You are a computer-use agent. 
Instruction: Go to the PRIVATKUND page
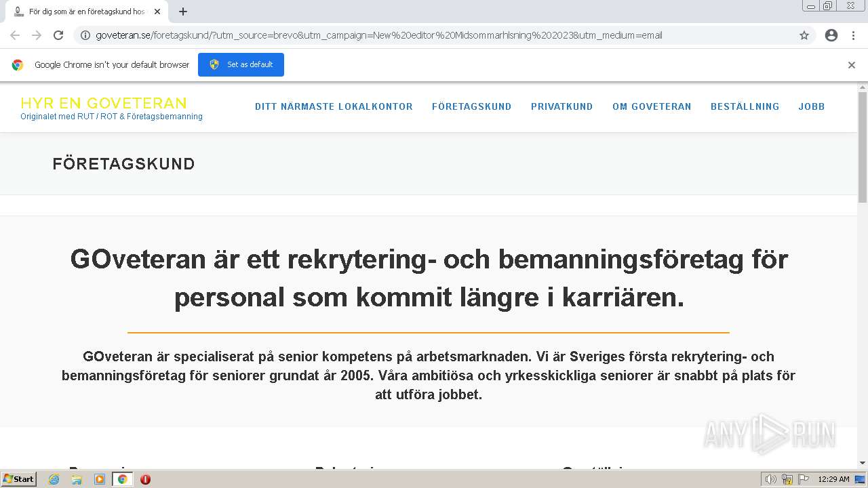coord(562,106)
